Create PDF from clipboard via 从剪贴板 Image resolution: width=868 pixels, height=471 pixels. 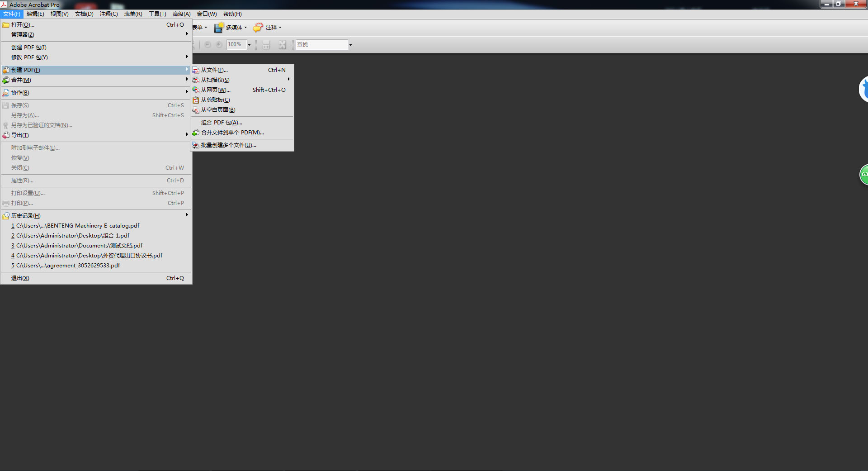click(215, 100)
